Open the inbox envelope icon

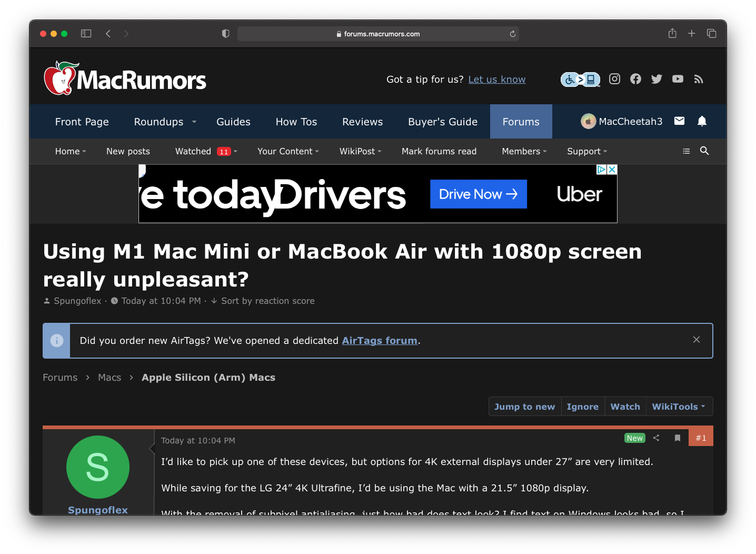tap(679, 121)
